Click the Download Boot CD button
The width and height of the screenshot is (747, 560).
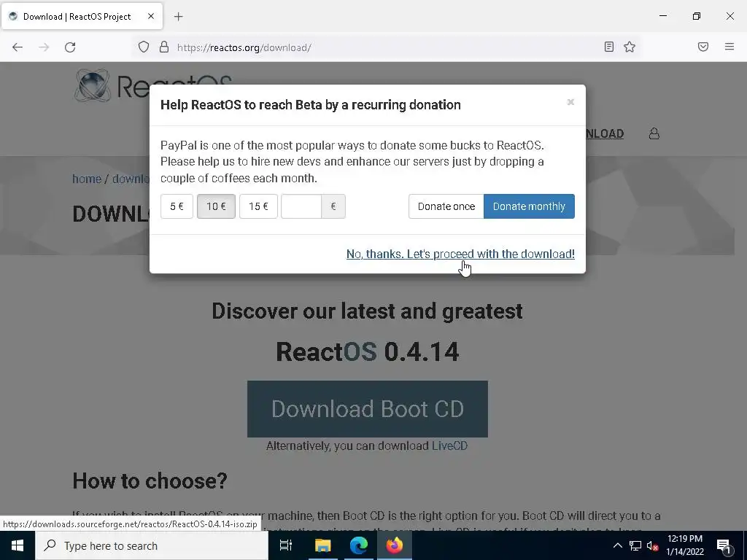tap(368, 408)
